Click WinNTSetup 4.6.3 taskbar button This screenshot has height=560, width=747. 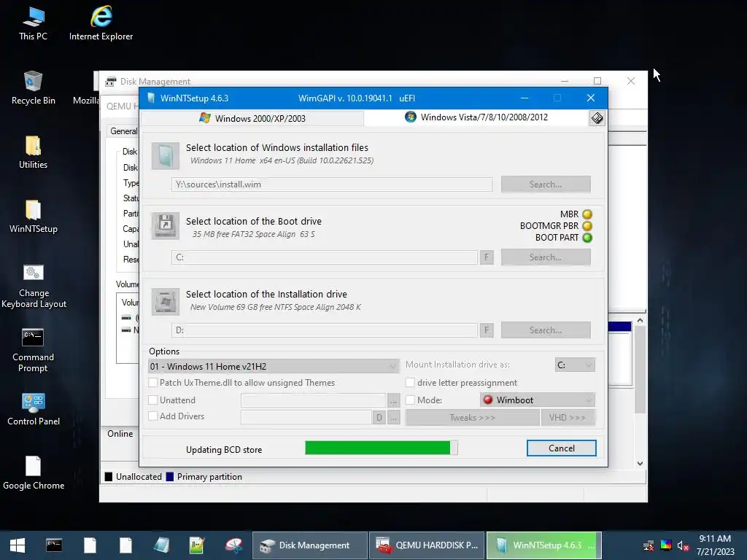coord(544,545)
